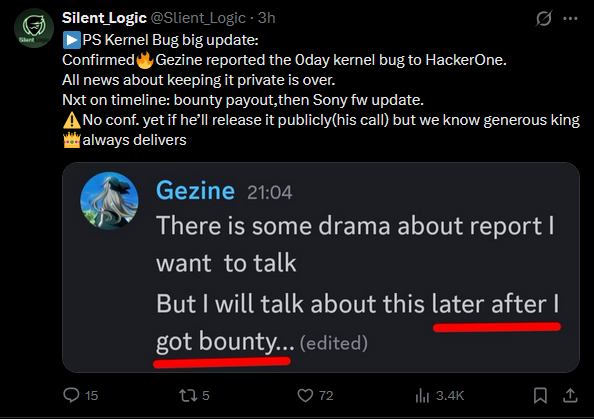This screenshot has height=419, width=594.
Task: View post analytics bar-chart icon
Action: 422,396
